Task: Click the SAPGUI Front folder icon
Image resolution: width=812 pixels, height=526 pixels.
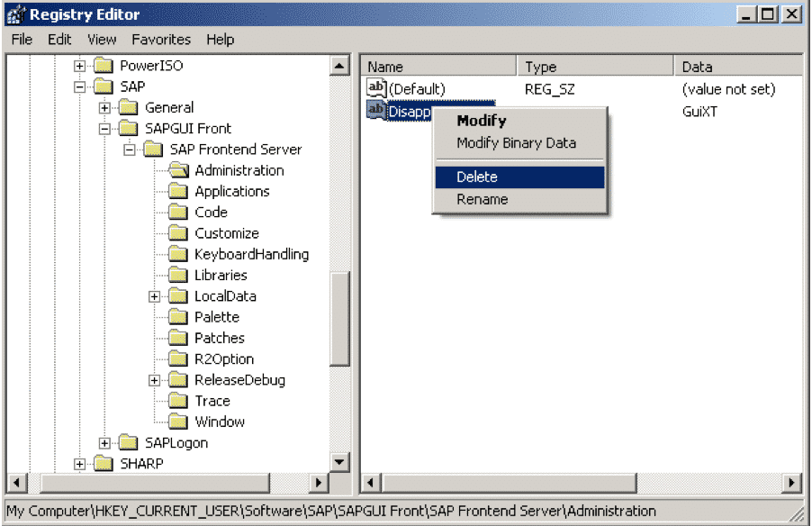Action: tap(129, 129)
